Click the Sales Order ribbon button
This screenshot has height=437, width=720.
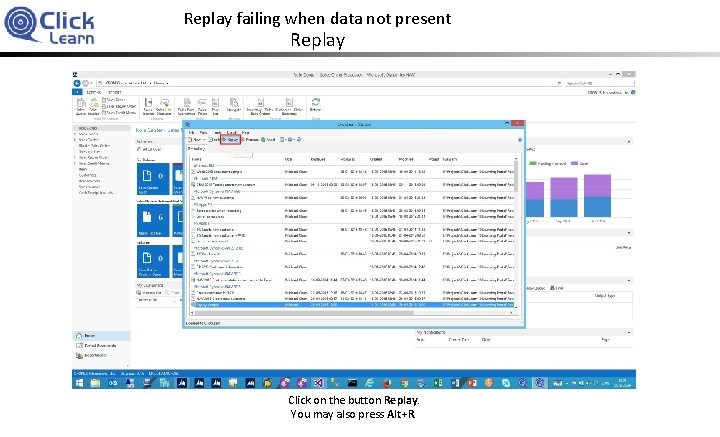[x=113, y=100]
